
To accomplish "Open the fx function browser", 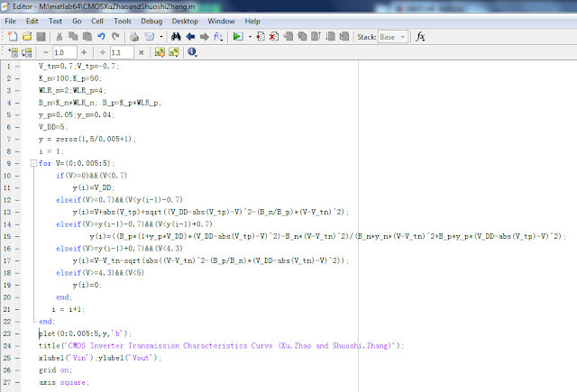I will click(x=420, y=36).
